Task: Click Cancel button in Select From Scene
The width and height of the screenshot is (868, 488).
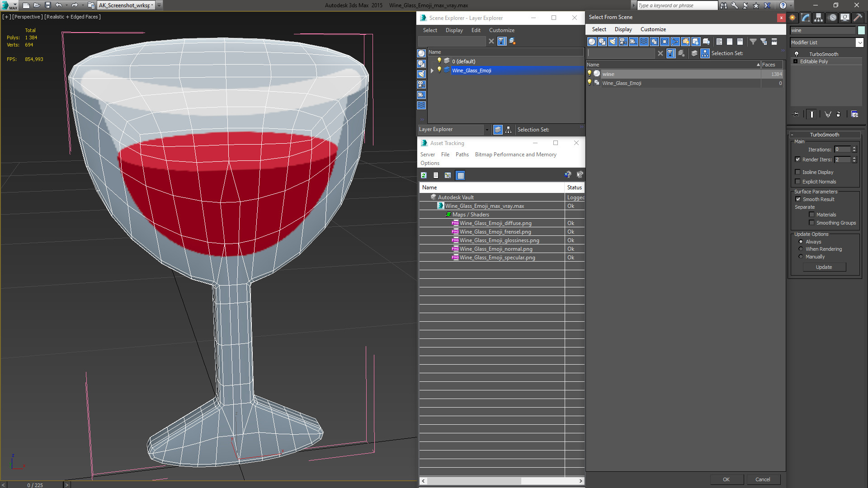Action: (763, 479)
